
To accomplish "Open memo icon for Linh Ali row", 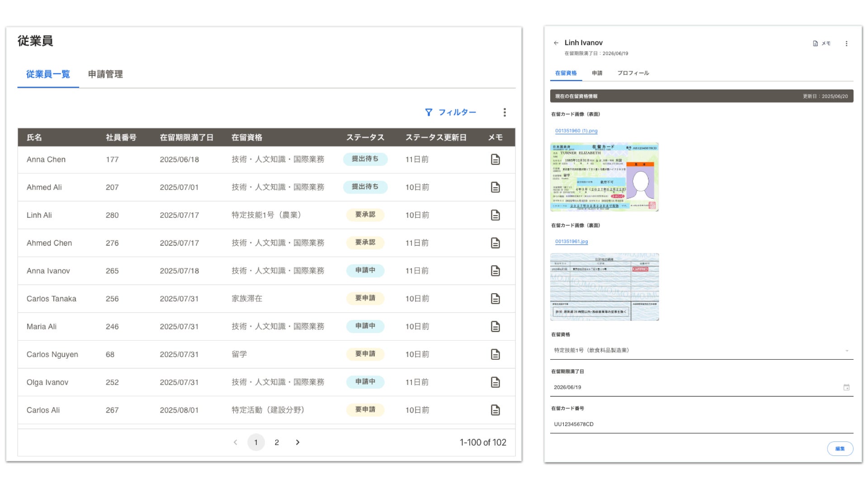I will [x=495, y=215].
